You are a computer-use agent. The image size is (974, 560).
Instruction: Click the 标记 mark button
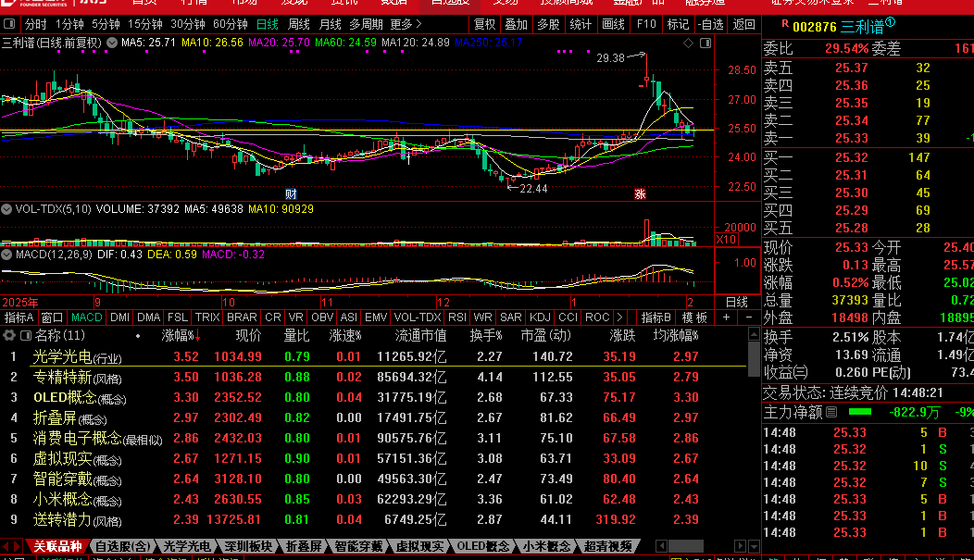(678, 24)
